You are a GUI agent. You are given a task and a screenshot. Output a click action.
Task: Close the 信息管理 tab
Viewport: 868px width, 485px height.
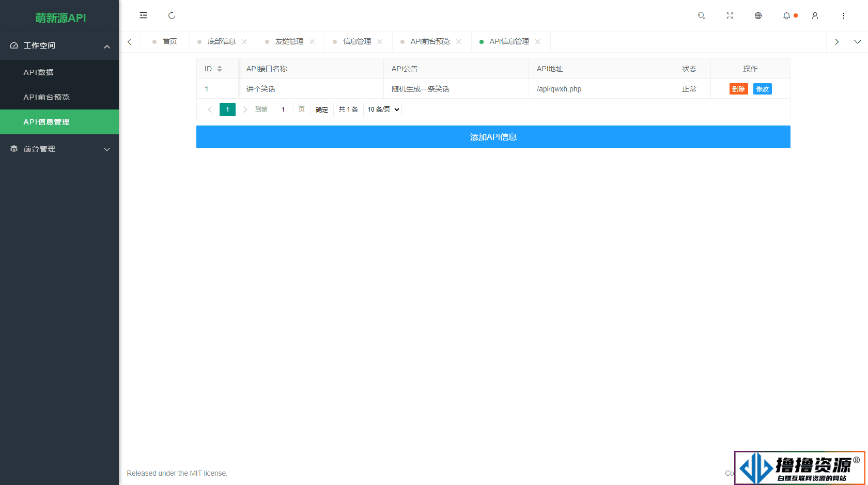(x=380, y=42)
